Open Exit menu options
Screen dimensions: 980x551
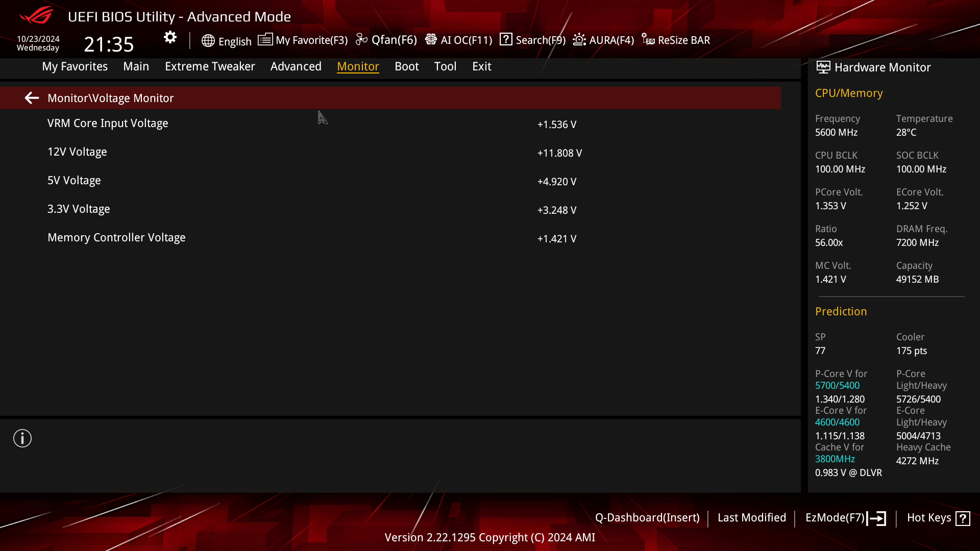[482, 66]
